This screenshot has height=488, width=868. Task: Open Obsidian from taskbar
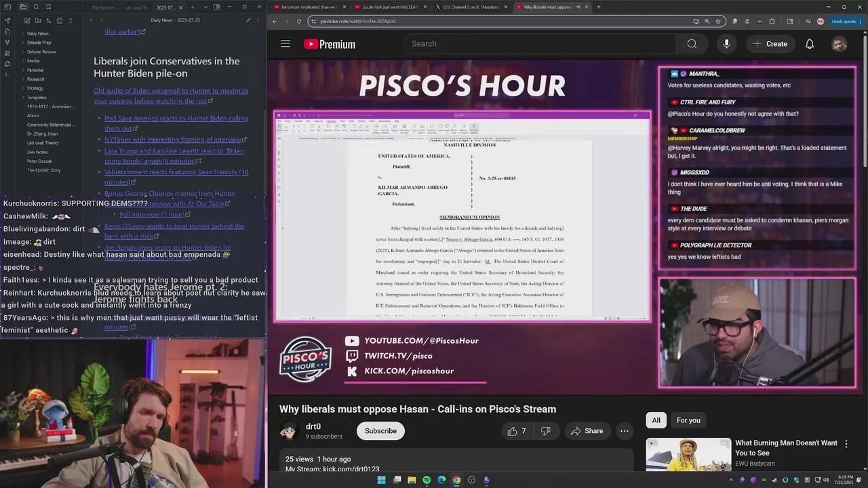pyautogui.click(x=486, y=480)
